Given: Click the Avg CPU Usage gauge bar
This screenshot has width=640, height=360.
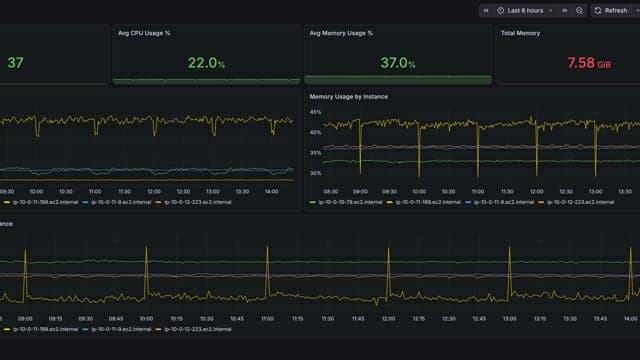Looking at the screenshot, I should [207, 82].
